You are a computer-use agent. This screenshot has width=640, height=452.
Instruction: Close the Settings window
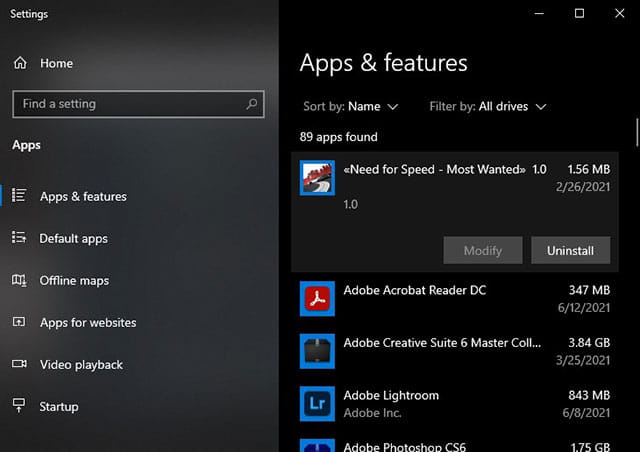pyautogui.click(x=620, y=13)
